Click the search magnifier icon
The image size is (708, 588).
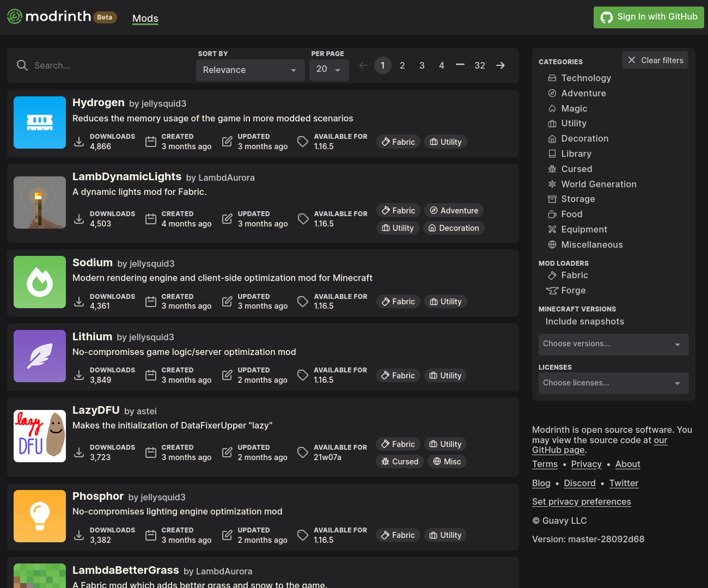[x=22, y=65]
